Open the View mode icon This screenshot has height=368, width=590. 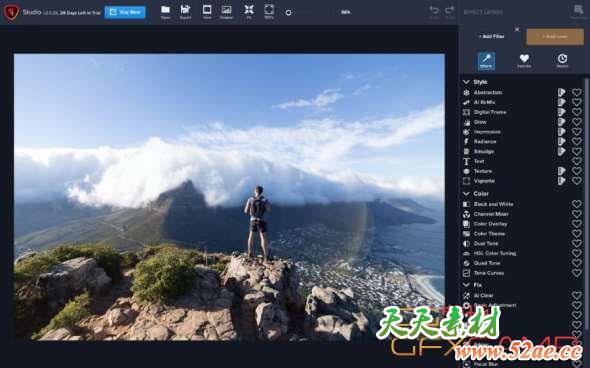pyautogui.click(x=207, y=9)
